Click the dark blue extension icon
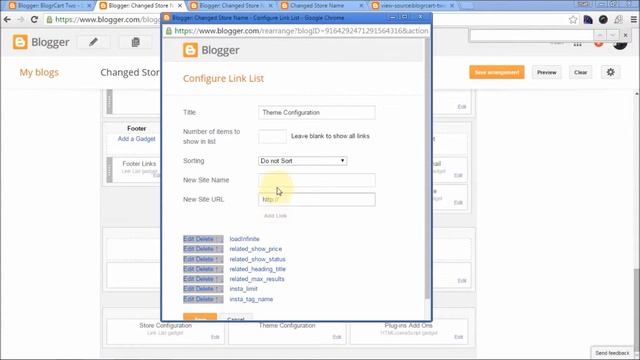Screen dimensions: 640x360 (588, 20)
